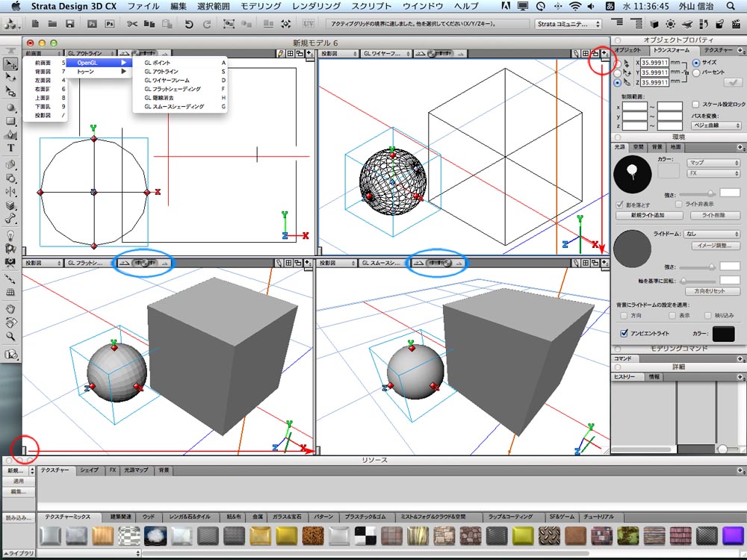Switch to テクスチャー tab in object properties
Image resolution: width=747 pixels, height=560 pixels.
[x=717, y=50]
